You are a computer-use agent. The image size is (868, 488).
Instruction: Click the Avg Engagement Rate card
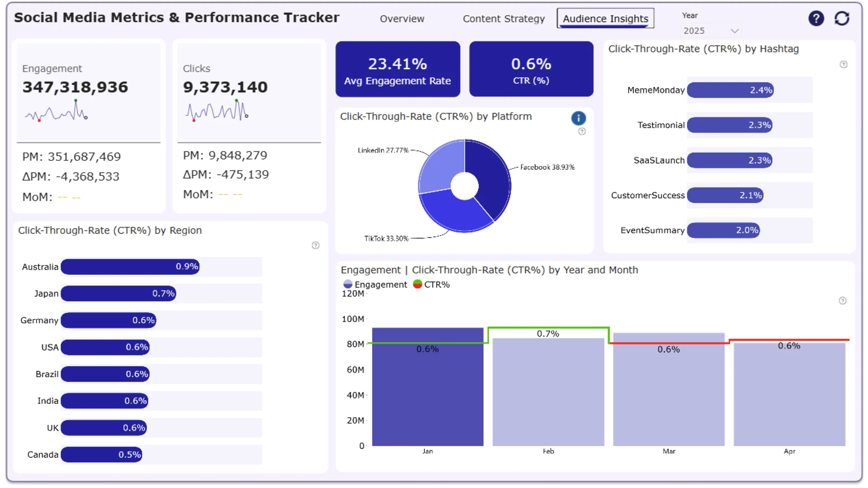click(x=397, y=69)
